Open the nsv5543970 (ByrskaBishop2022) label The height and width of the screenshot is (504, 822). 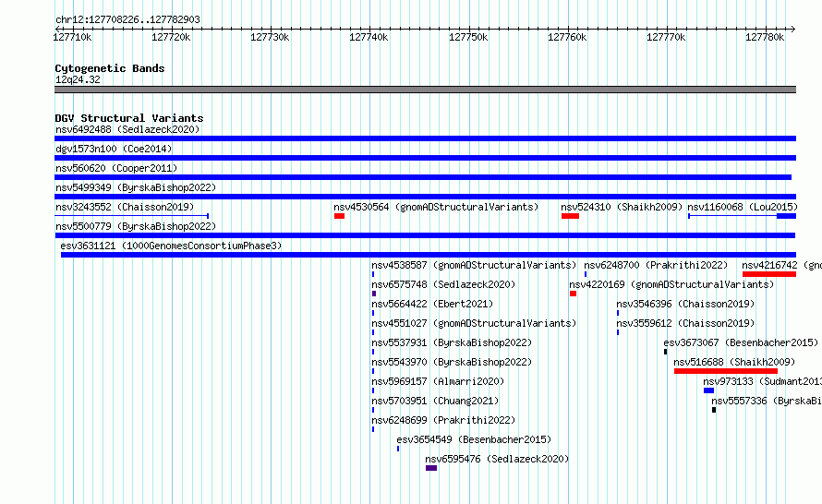tap(452, 362)
